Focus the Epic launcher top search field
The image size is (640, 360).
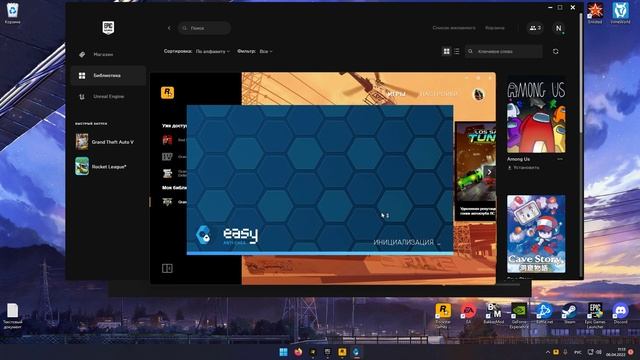click(204, 28)
